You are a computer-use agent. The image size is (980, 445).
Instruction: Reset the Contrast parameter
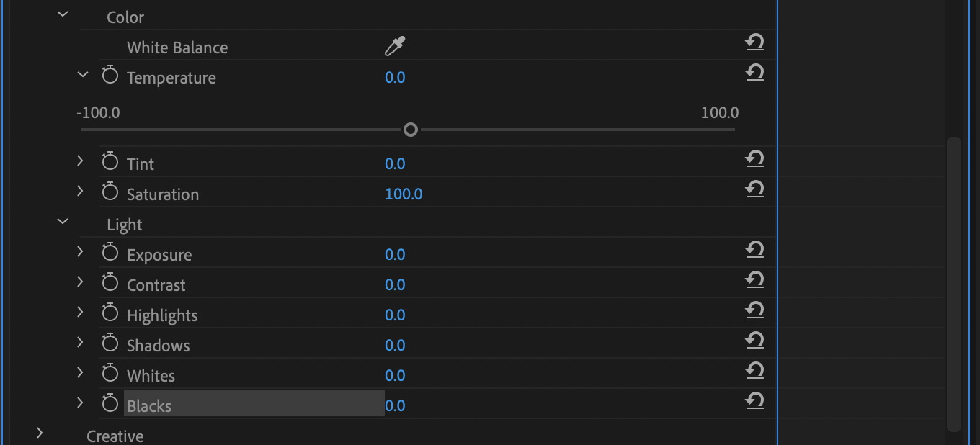click(x=754, y=280)
